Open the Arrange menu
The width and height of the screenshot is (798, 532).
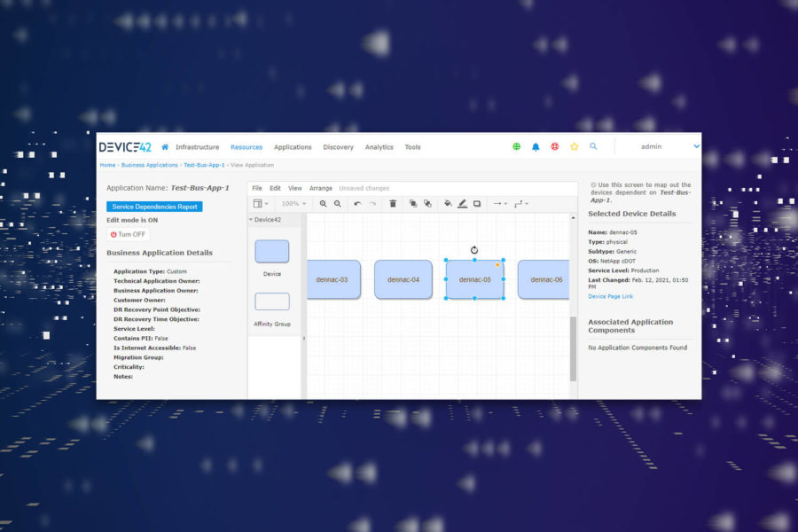pos(321,188)
